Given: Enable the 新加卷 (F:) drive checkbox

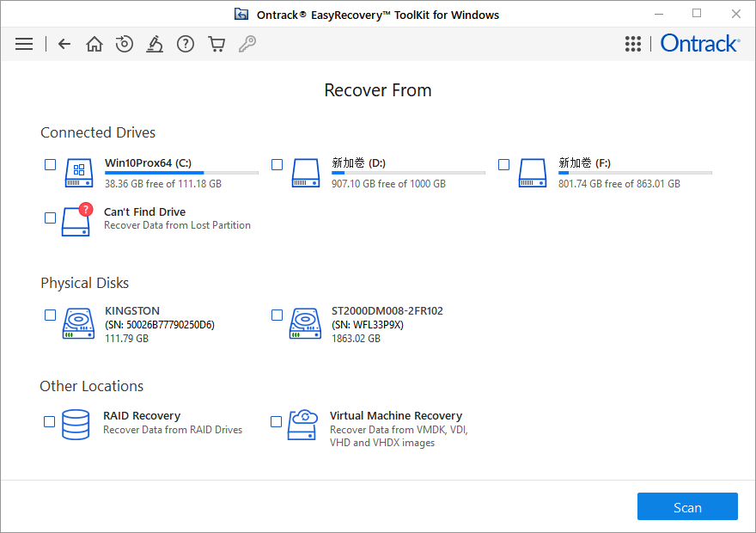Looking at the screenshot, I should click(x=503, y=164).
